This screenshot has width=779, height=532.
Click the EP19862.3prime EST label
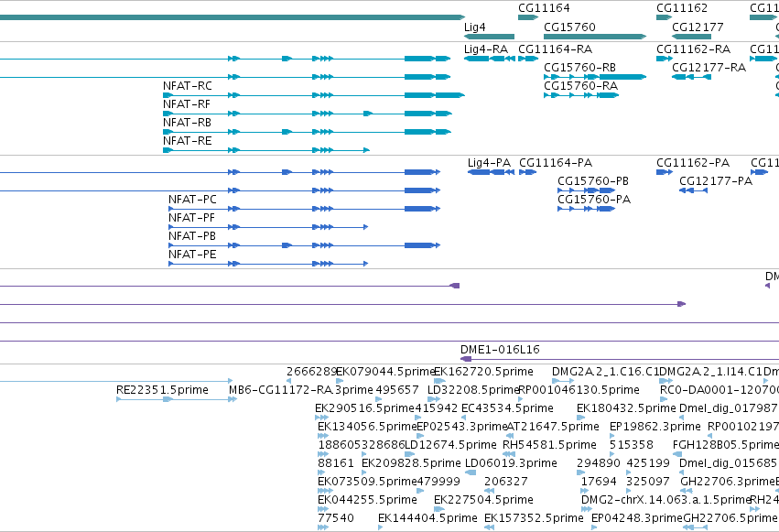click(x=655, y=427)
